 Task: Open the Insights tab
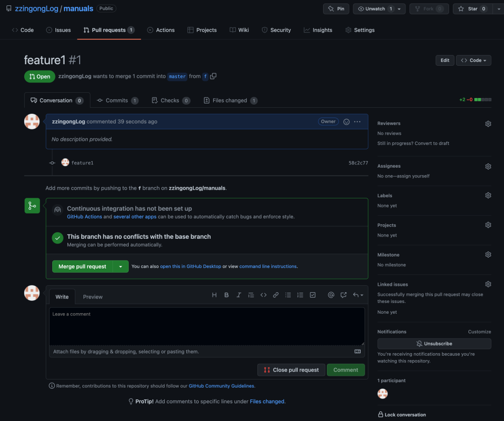318,30
